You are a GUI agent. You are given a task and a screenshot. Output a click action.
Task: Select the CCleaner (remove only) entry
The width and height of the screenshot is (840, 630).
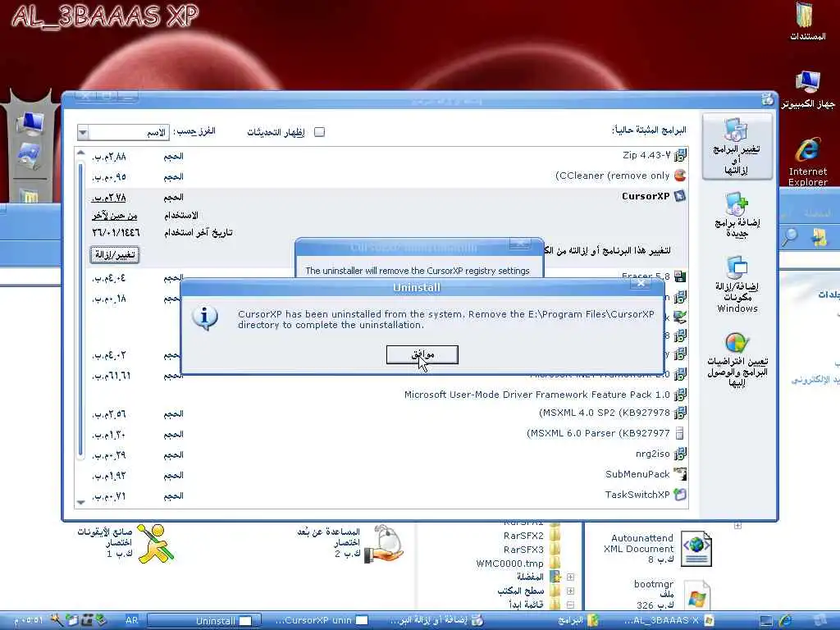(x=612, y=176)
